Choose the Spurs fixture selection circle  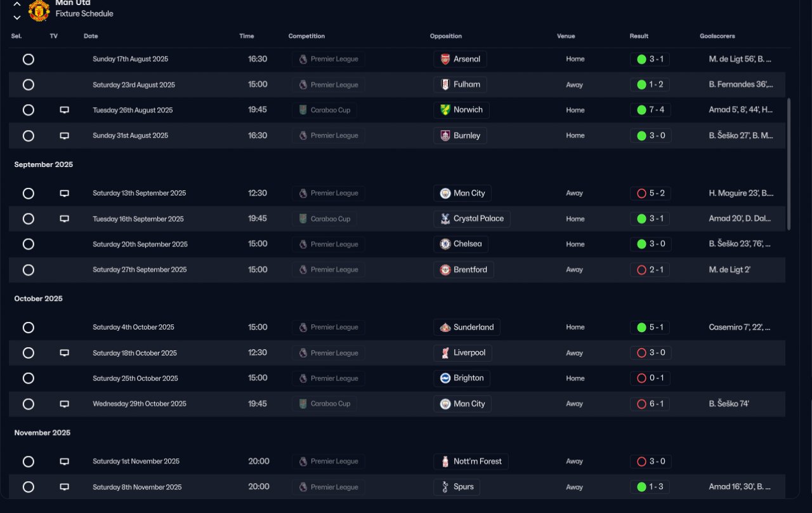tap(29, 487)
